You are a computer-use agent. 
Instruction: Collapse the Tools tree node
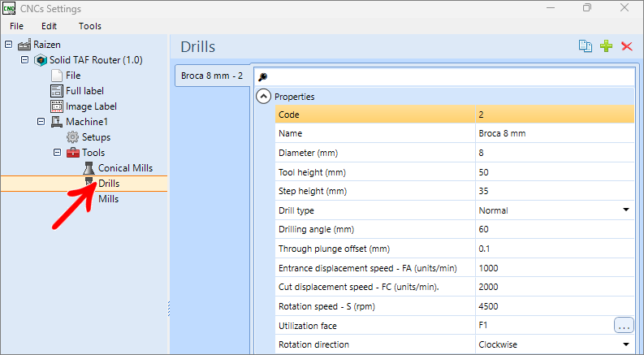point(57,153)
